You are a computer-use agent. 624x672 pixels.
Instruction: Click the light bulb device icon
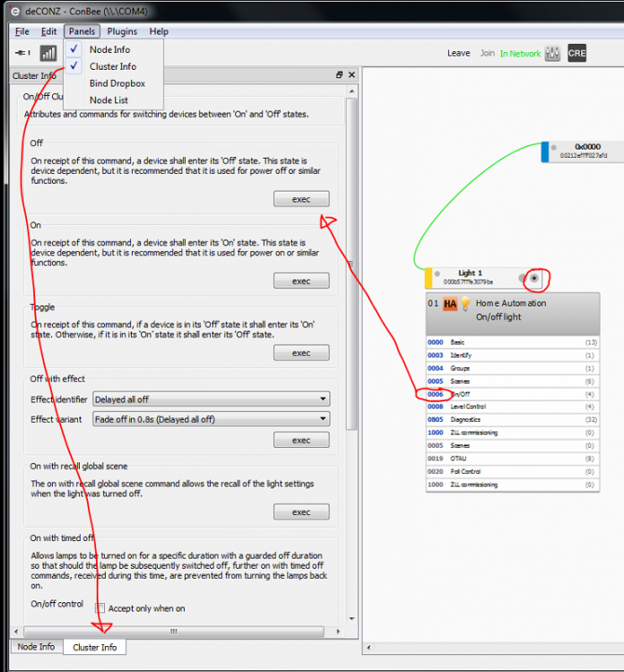pos(465,304)
